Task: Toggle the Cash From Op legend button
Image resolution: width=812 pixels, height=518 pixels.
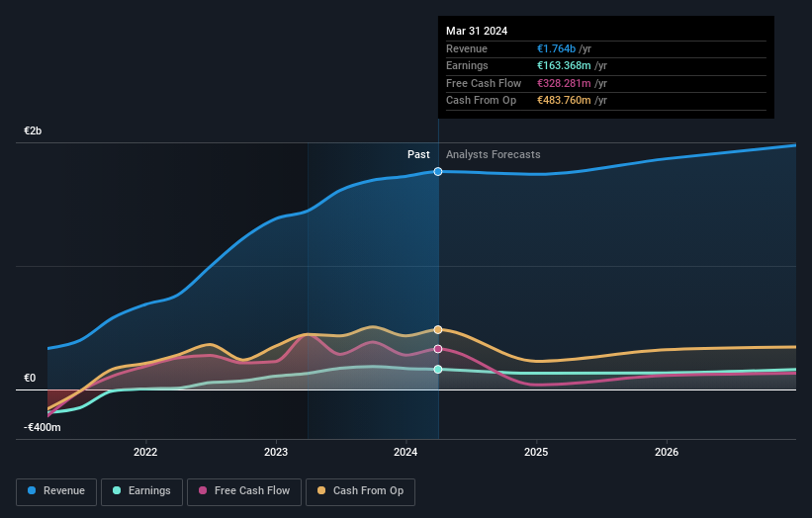Action: tap(360, 491)
